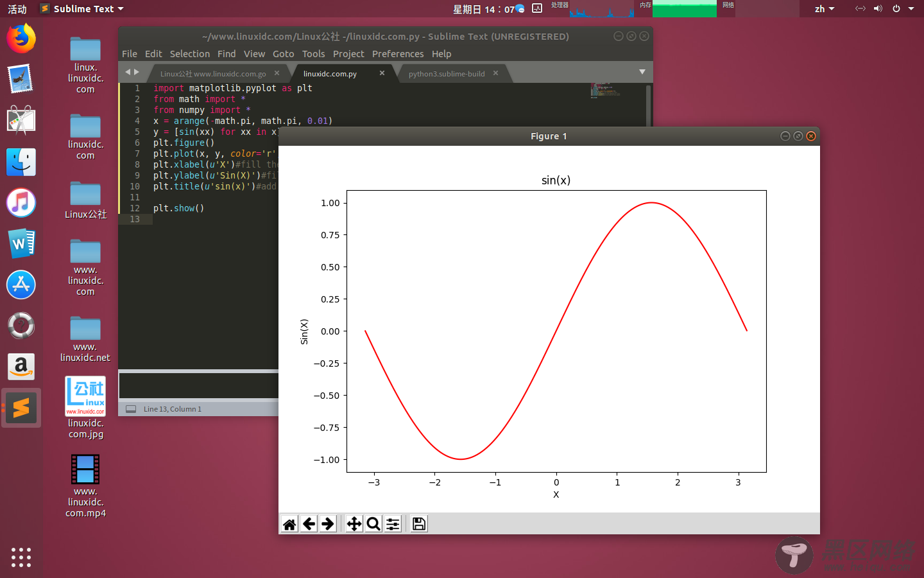Click line 12 plt.show() in the editor
924x578 pixels.
click(178, 208)
